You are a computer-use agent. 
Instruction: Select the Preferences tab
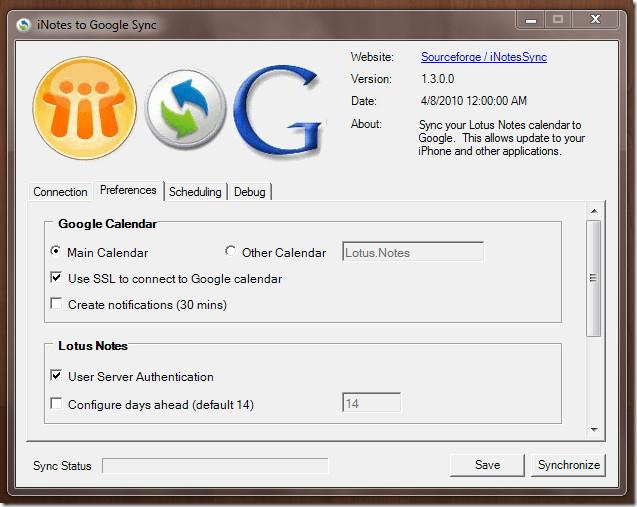128,190
